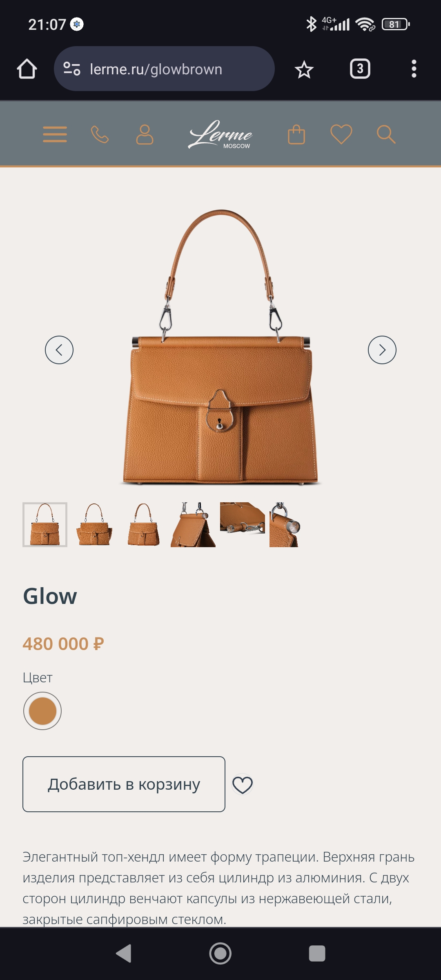441x980 pixels.
Task: Select the brown color swatch
Action: click(42, 711)
